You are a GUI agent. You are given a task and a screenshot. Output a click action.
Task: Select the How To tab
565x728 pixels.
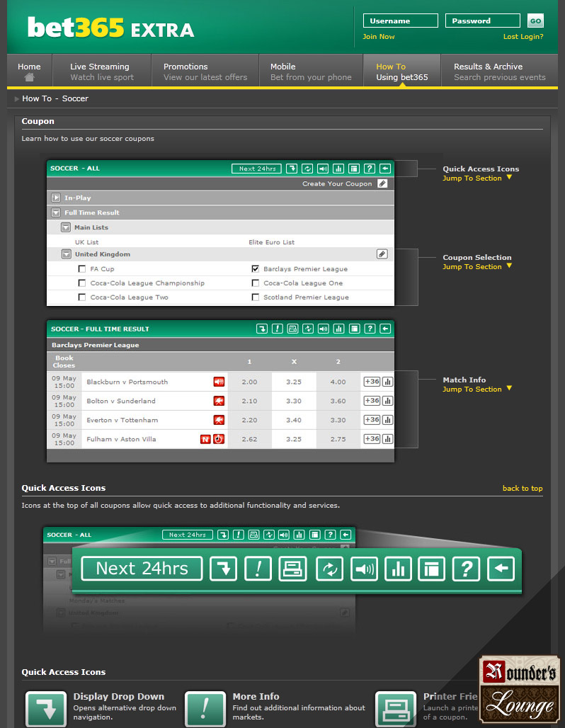pyautogui.click(x=402, y=71)
